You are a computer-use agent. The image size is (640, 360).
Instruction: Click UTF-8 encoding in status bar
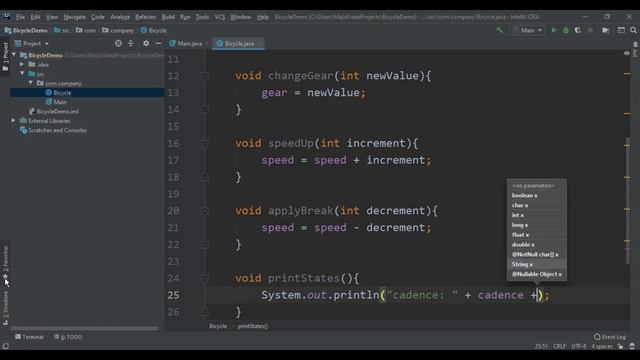click(x=579, y=346)
